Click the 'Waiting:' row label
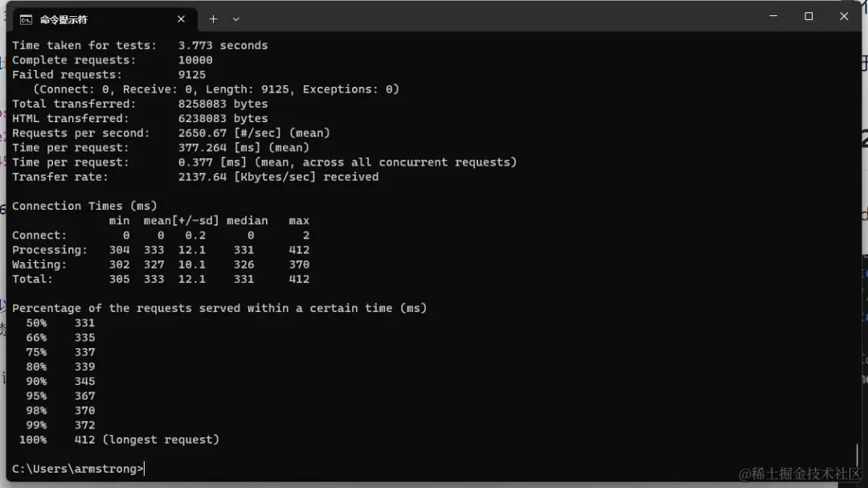The width and height of the screenshot is (868, 488). tap(39, 265)
